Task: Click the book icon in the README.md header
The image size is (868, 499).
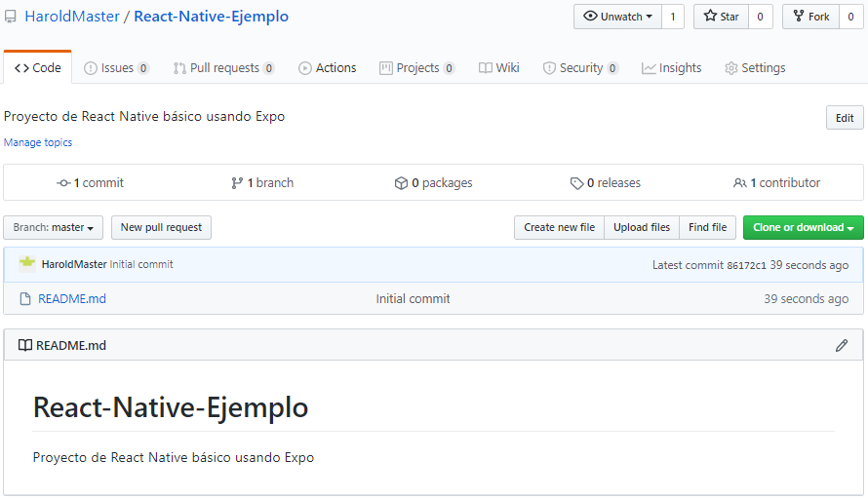Action: [x=25, y=345]
